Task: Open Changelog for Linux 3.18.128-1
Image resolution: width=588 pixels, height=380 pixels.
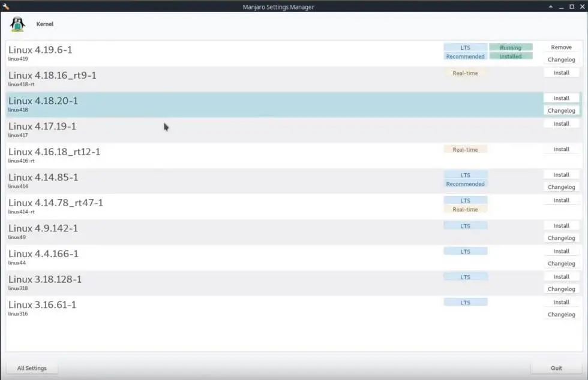Action: click(562, 289)
